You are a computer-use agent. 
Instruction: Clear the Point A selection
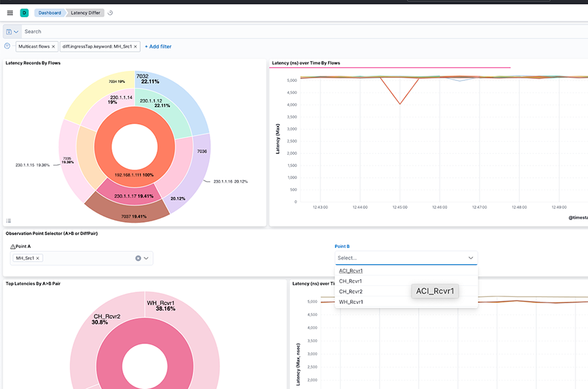tap(138, 258)
